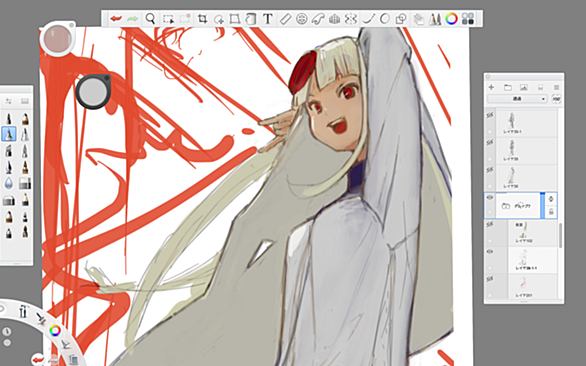This screenshot has height=366, width=586.
Task: Enable the Ruler guide
Action: 285,19
